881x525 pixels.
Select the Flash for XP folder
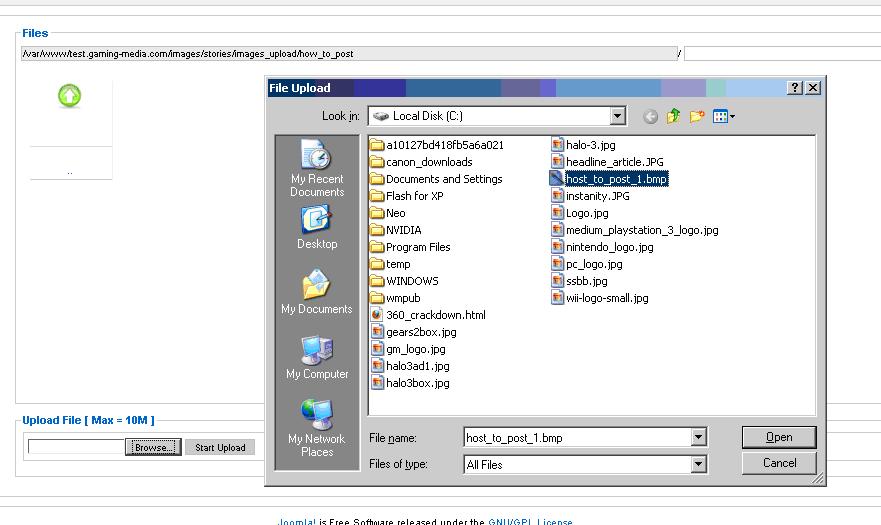pyautogui.click(x=407, y=196)
